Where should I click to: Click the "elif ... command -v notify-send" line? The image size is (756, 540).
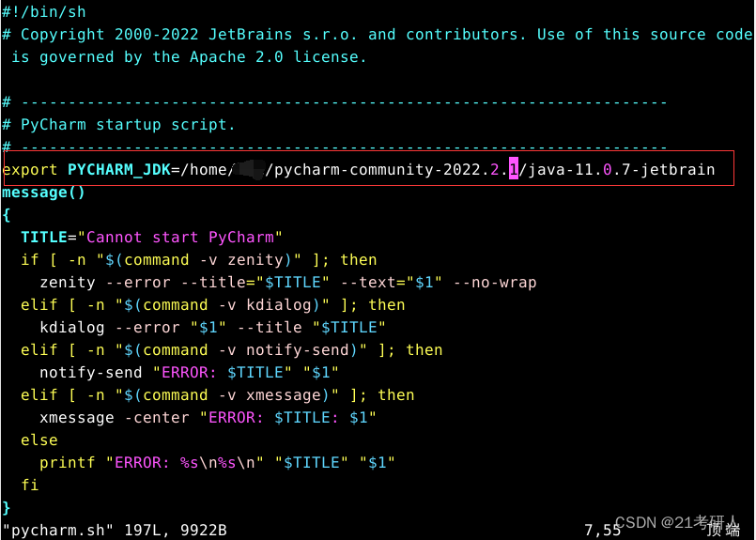[231, 350]
